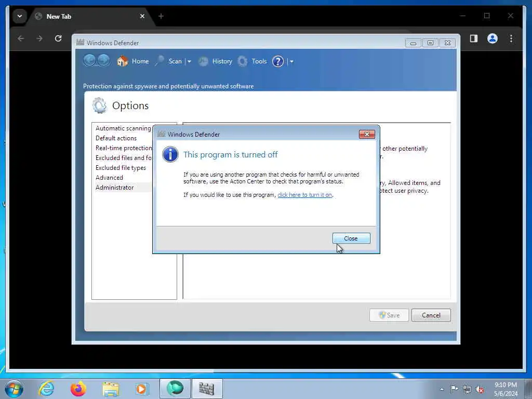The width and height of the screenshot is (532, 399).
Task: Click the Save button in Options
Action: pyautogui.click(x=389, y=315)
